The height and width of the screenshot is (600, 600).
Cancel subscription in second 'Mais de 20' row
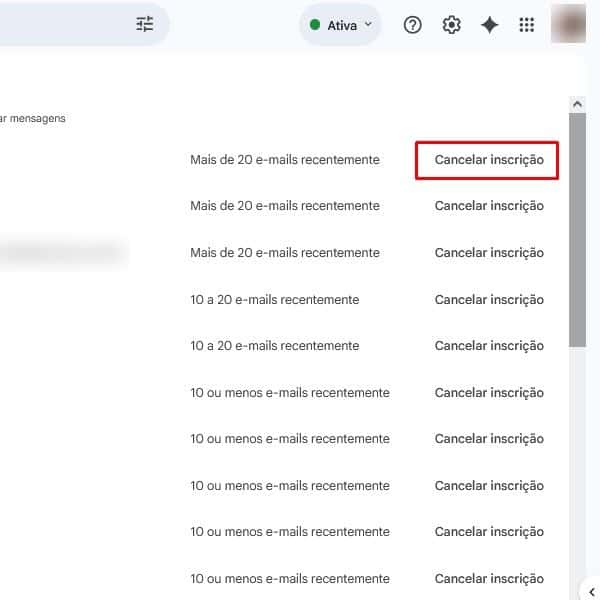(x=488, y=206)
